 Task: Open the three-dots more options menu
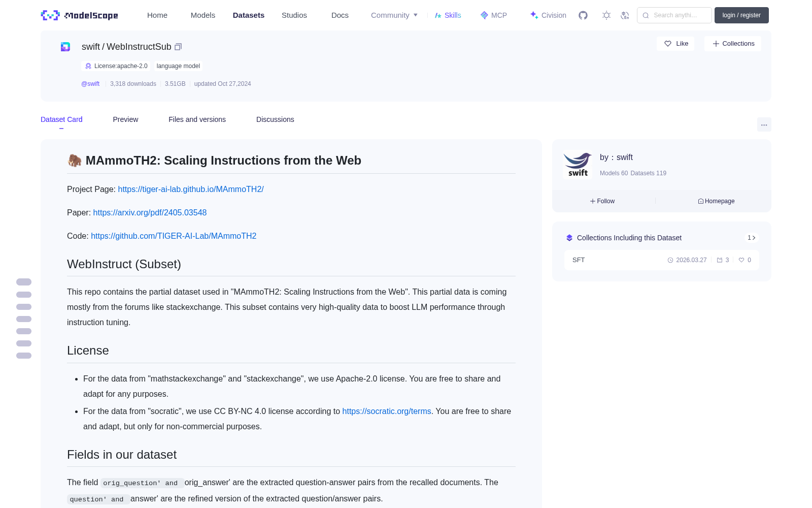764,124
